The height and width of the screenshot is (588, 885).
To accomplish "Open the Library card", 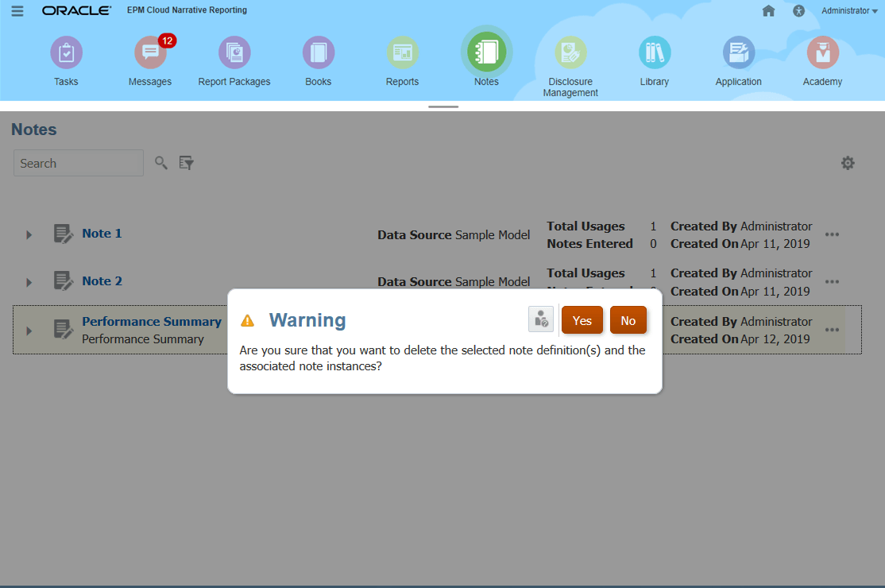I will [x=655, y=61].
